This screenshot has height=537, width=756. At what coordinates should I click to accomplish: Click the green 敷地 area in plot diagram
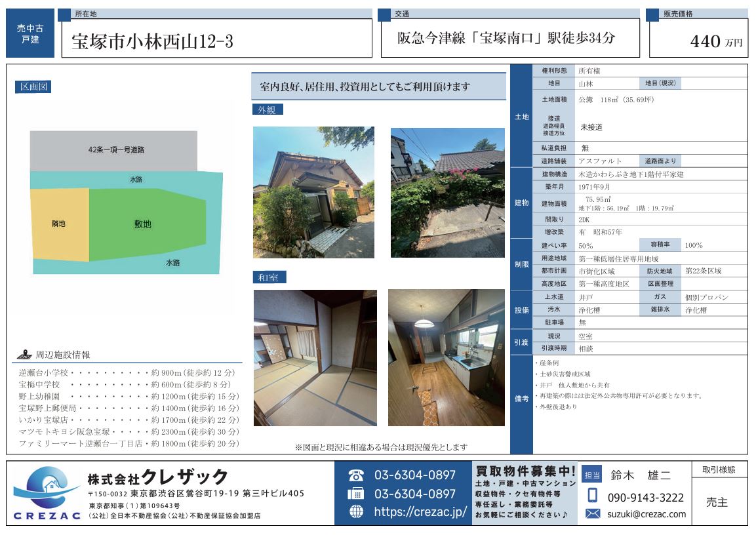142,224
